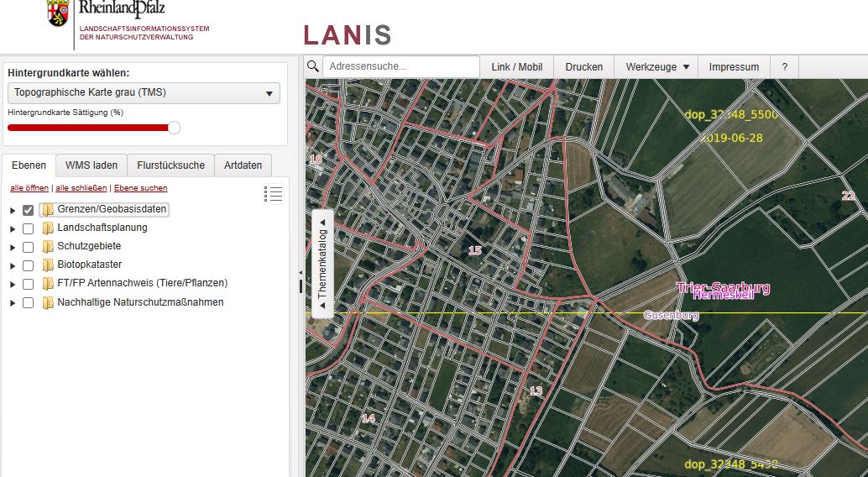Click the Biotopkataster folder icon
The height and width of the screenshot is (477, 868).
click(48, 265)
